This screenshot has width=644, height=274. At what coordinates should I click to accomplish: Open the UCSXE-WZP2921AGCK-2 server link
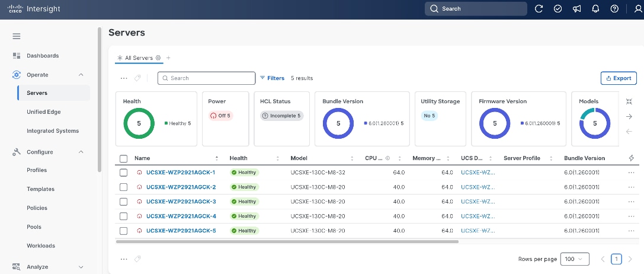181,187
